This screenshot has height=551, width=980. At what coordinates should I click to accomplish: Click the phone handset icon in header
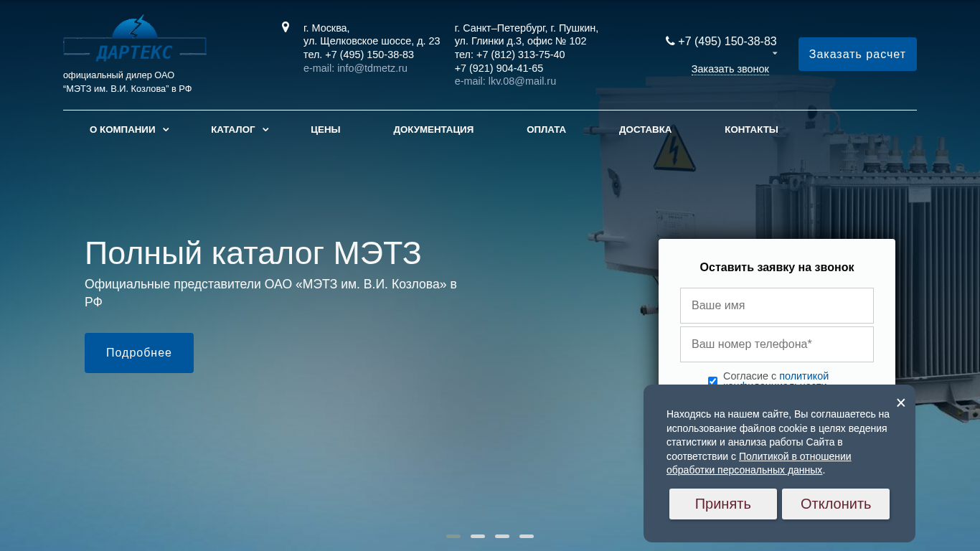670,41
